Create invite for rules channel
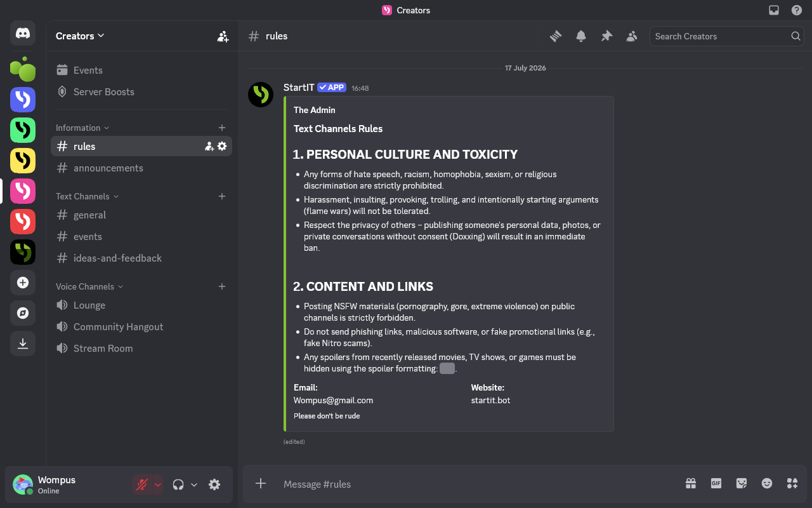 [209, 146]
